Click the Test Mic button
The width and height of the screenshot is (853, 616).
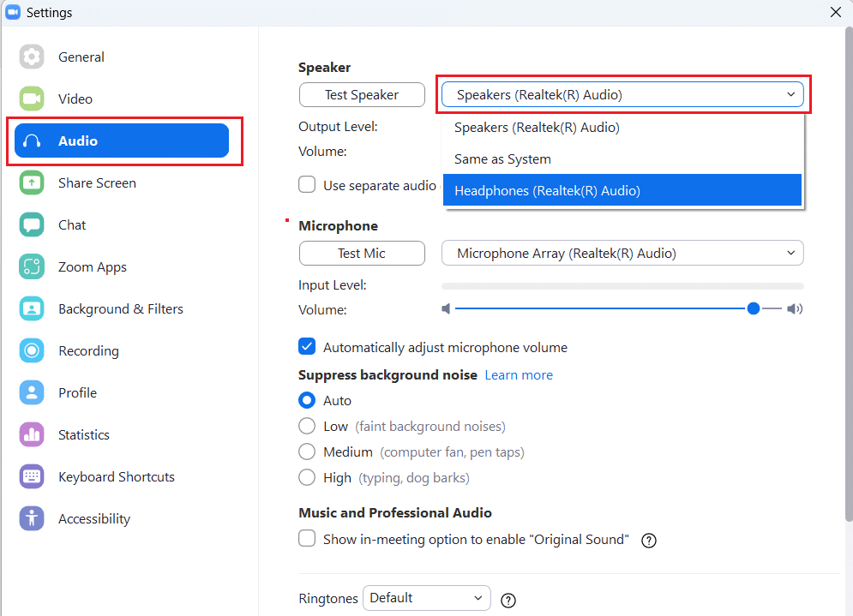click(362, 254)
